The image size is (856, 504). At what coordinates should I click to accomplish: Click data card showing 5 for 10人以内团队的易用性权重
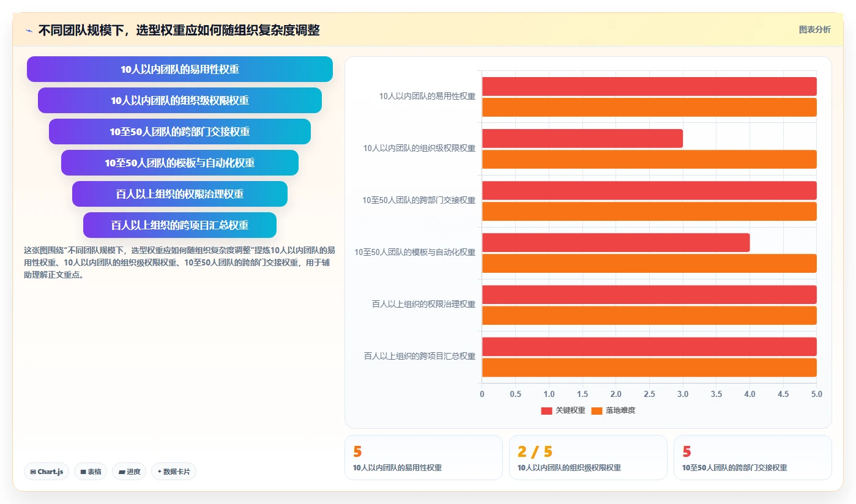[423, 458]
